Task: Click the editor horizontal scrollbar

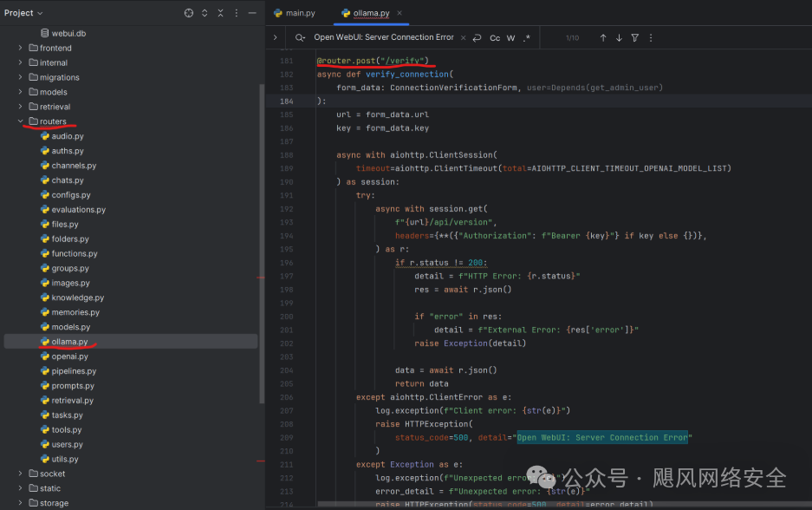Action: coord(564,504)
